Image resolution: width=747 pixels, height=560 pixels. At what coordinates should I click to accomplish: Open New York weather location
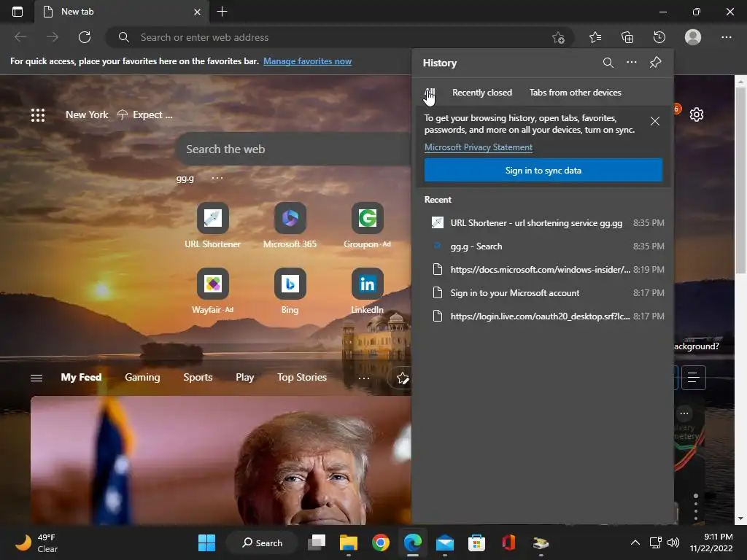point(87,114)
